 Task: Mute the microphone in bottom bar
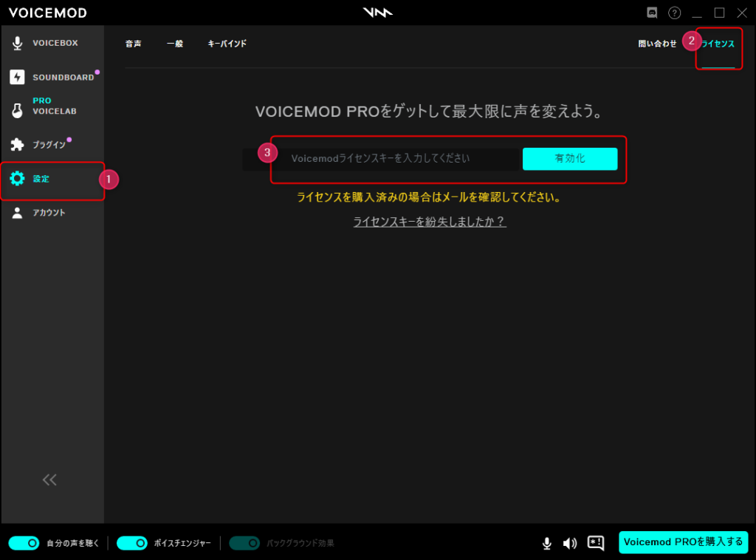tap(547, 543)
